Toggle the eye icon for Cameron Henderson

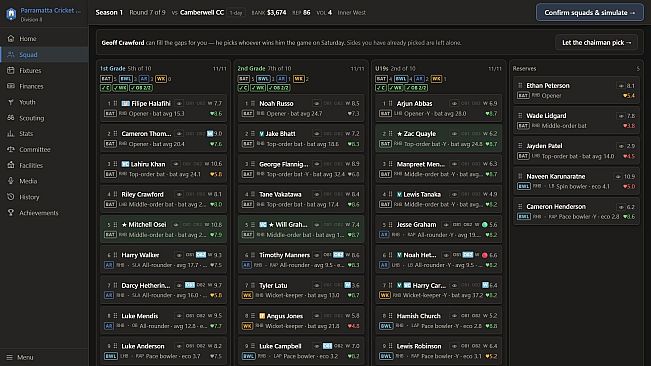(x=622, y=207)
